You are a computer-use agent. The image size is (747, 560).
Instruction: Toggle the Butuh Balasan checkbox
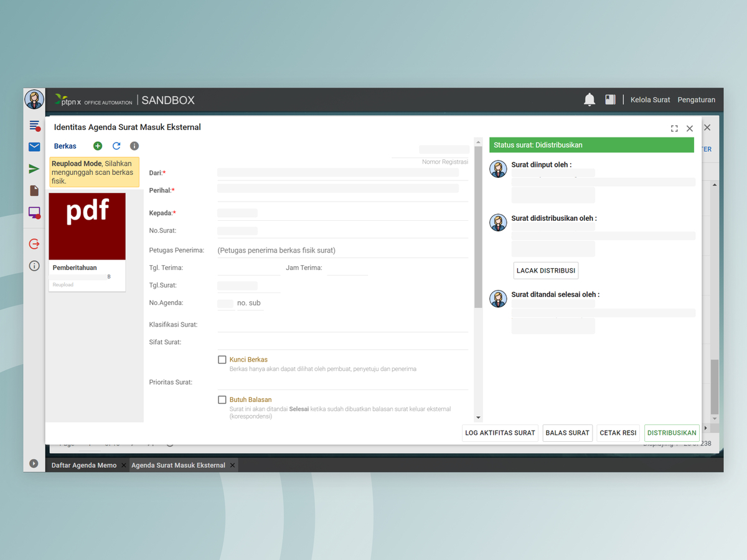(x=222, y=399)
